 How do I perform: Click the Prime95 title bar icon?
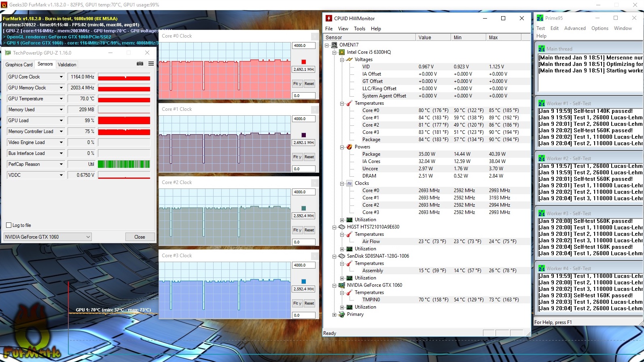pos(540,18)
